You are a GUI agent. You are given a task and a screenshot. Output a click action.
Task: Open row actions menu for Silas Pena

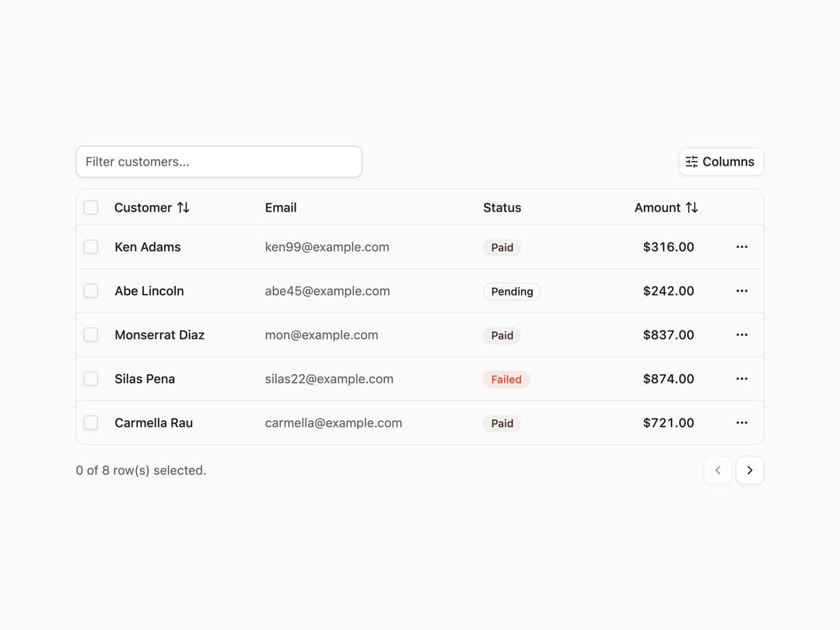point(741,379)
